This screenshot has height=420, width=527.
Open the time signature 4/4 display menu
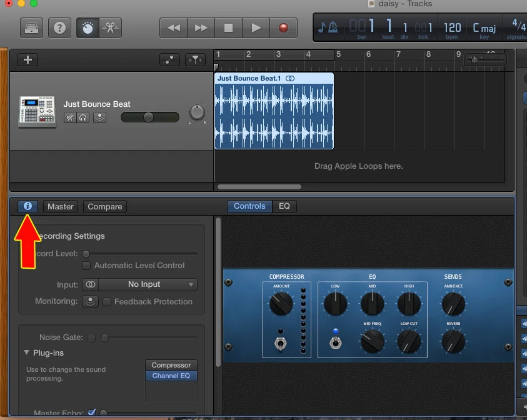pos(516,27)
